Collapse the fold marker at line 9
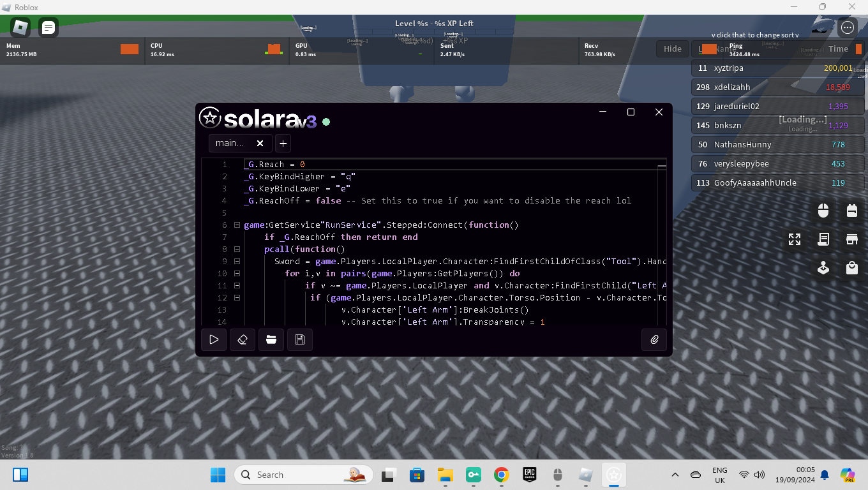Image resolution: width=868 pixels, height=490 pixels. coord(237,262)
